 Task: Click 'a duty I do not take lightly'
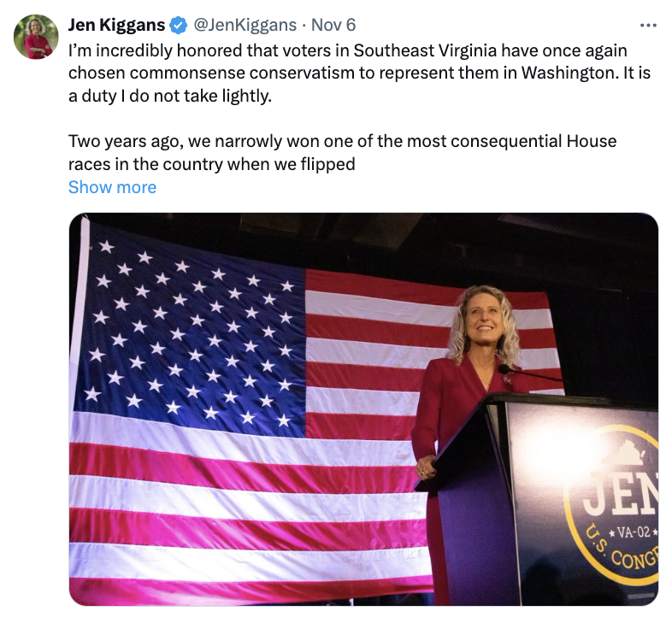click(x=170, y=96)
